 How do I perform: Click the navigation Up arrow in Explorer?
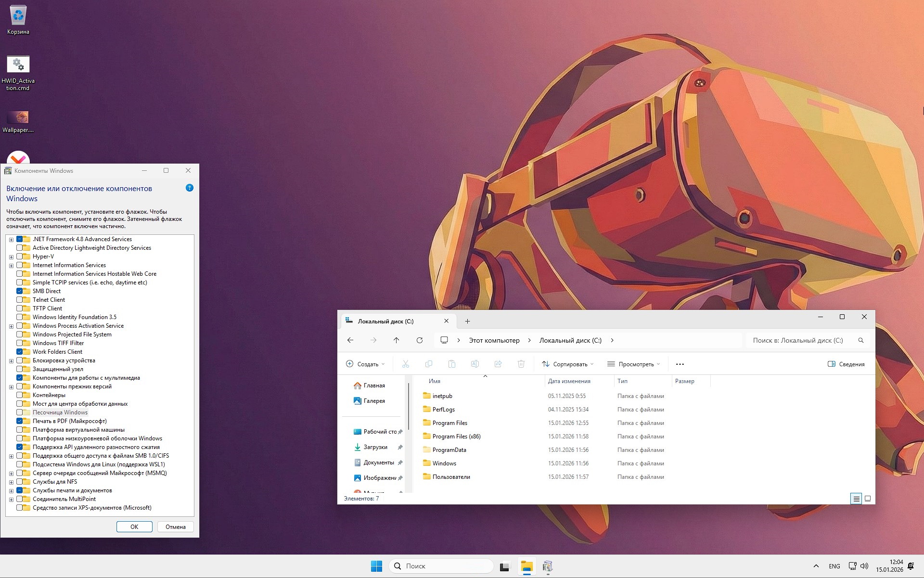[x=396, y=340]
